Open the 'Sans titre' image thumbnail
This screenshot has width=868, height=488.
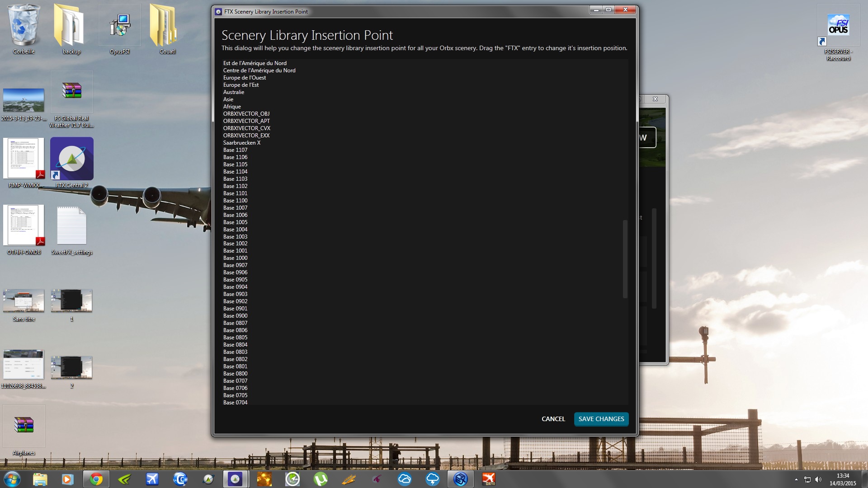[24, 305]
